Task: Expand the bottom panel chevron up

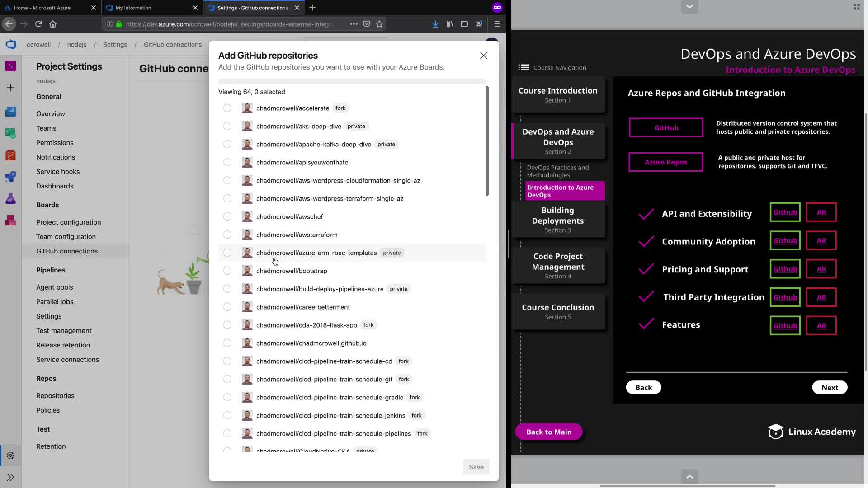Action: (x=689, y=477)
